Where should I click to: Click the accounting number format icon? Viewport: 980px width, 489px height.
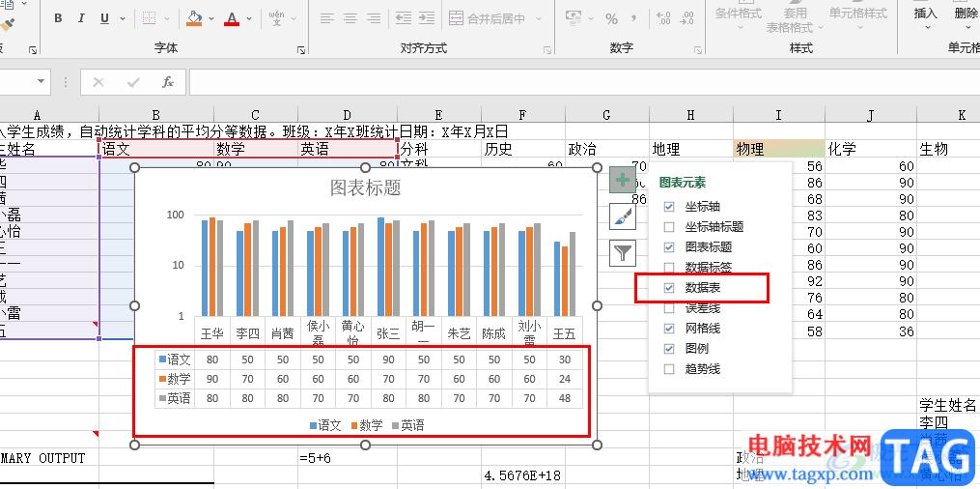[x=574, y=18]
